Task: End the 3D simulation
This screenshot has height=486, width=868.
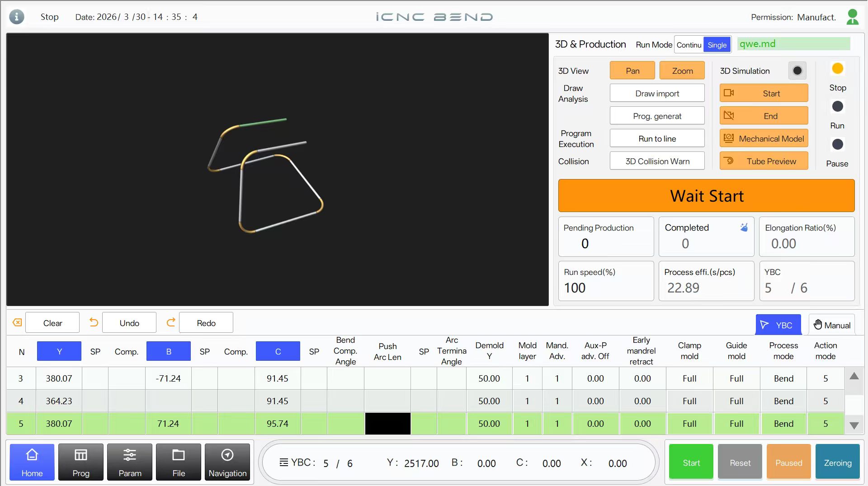Action: [764, 116]
